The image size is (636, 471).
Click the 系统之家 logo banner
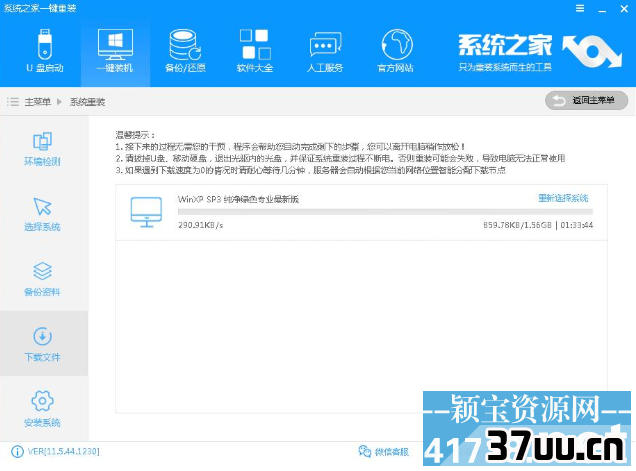[539, 52]
